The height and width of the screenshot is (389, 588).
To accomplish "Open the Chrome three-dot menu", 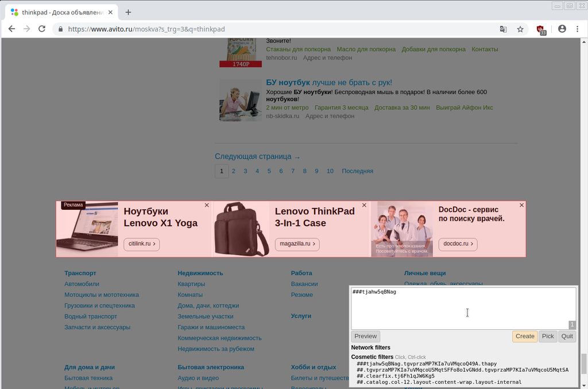I will point(577,29).
